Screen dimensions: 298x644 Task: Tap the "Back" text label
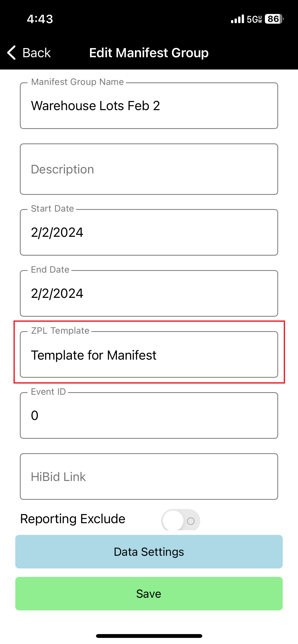click(36, 53)
